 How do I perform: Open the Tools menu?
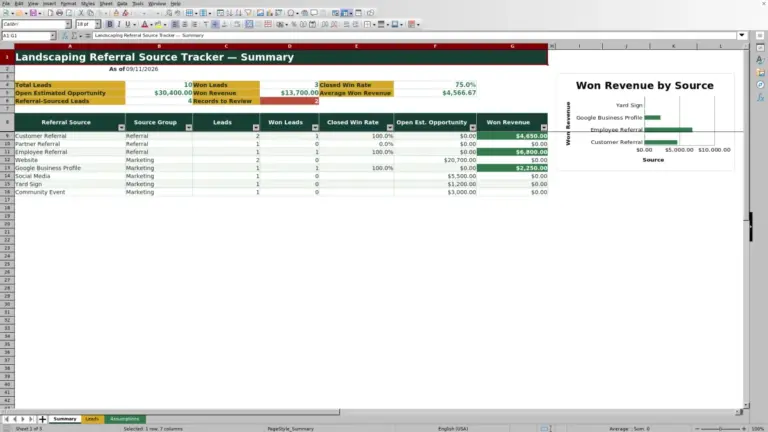pos(138,3)
